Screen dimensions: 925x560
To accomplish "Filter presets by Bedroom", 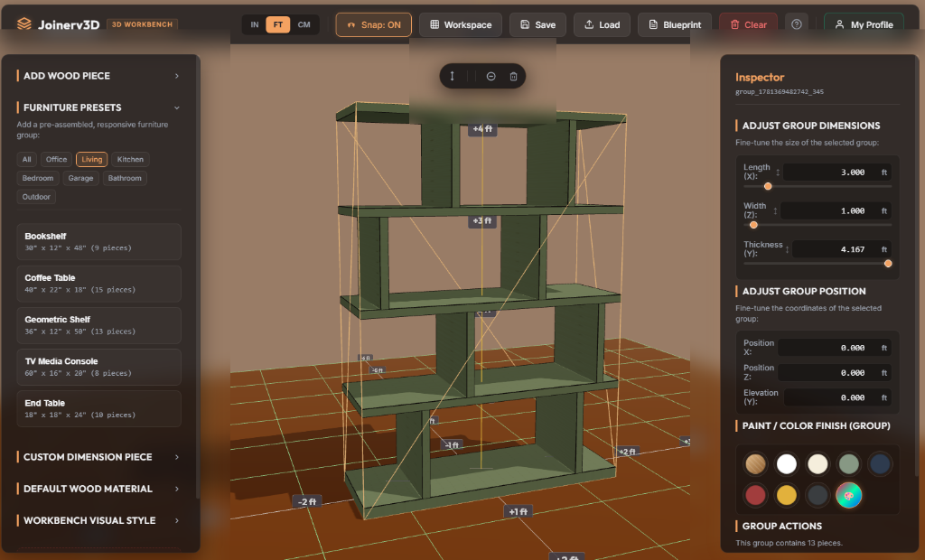I will pos(38,178).
